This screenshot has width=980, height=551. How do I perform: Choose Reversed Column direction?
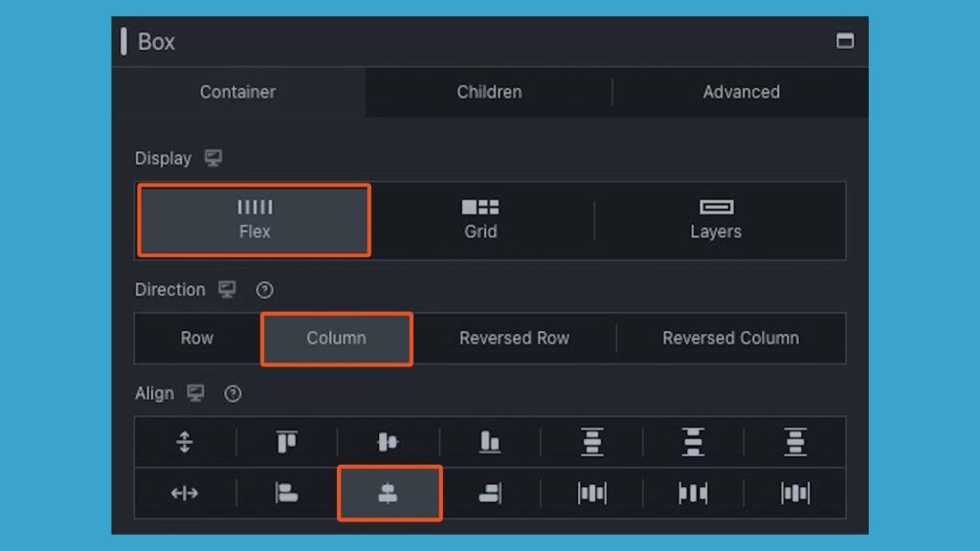[x=730, y=339]
